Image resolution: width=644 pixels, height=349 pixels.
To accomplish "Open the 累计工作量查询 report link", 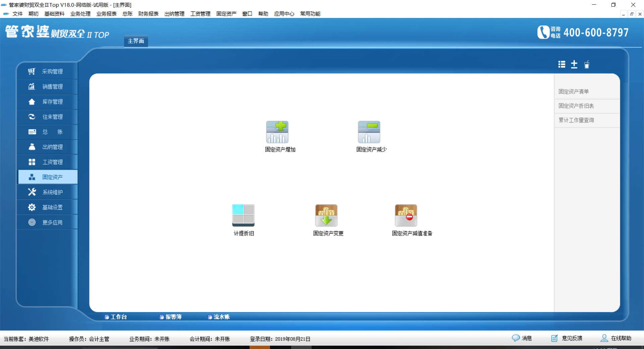I will 576,120.
